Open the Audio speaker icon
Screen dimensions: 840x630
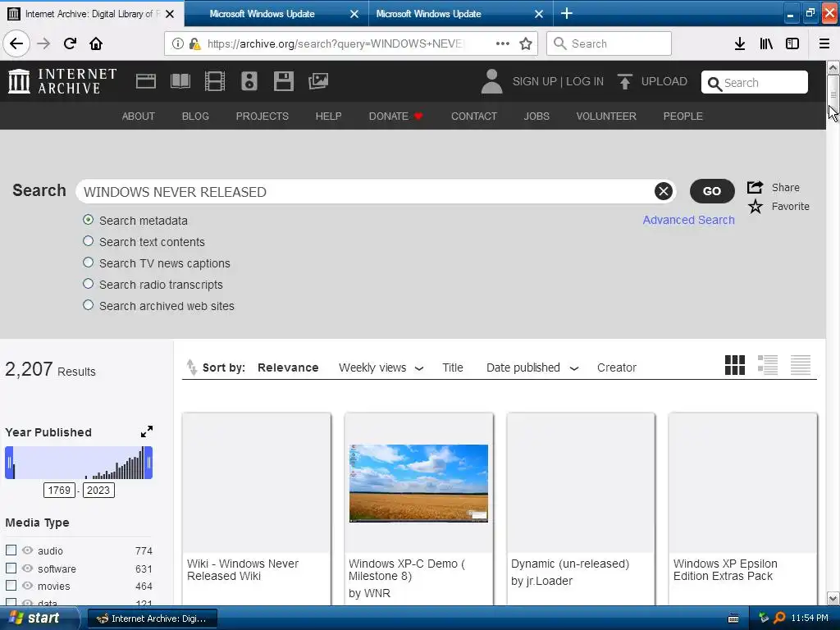(249, 81)
